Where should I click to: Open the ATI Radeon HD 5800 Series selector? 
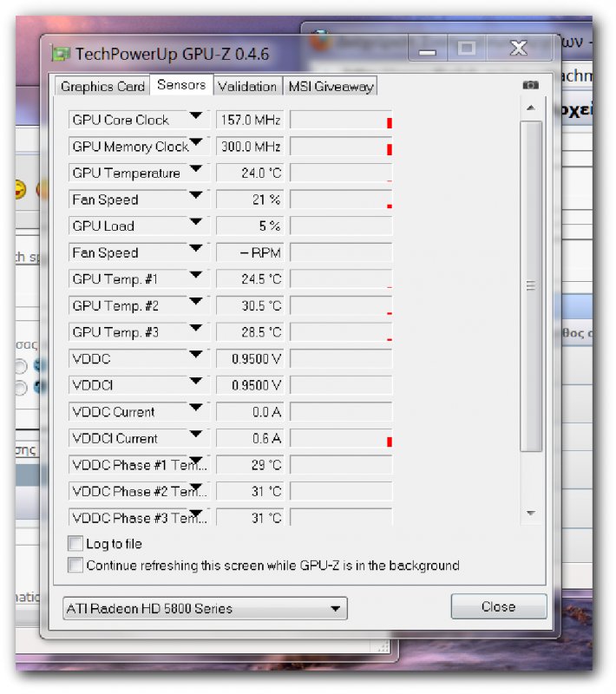point(205,609)
